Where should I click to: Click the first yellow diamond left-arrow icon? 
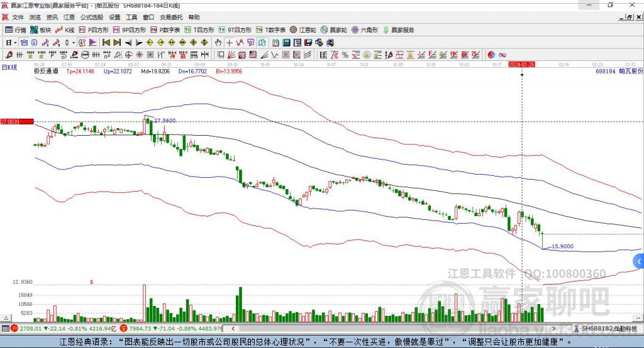pyautogui.click(x=150, y=43)
